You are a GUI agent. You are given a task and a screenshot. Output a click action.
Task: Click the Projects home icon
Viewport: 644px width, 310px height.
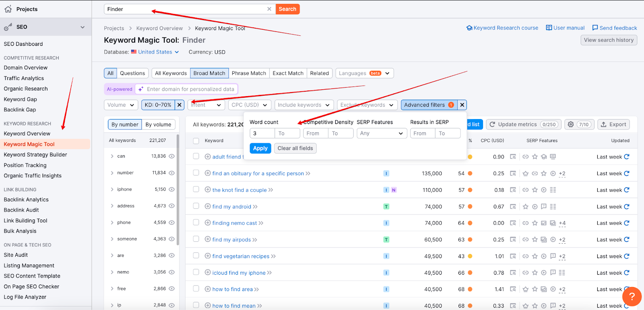(x=8, y=9)
